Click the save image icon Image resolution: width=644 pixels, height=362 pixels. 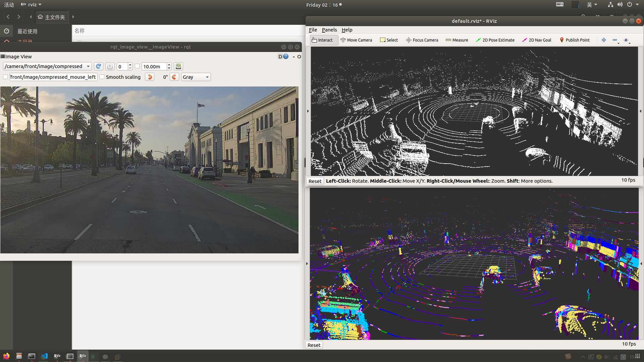(178, 66)
